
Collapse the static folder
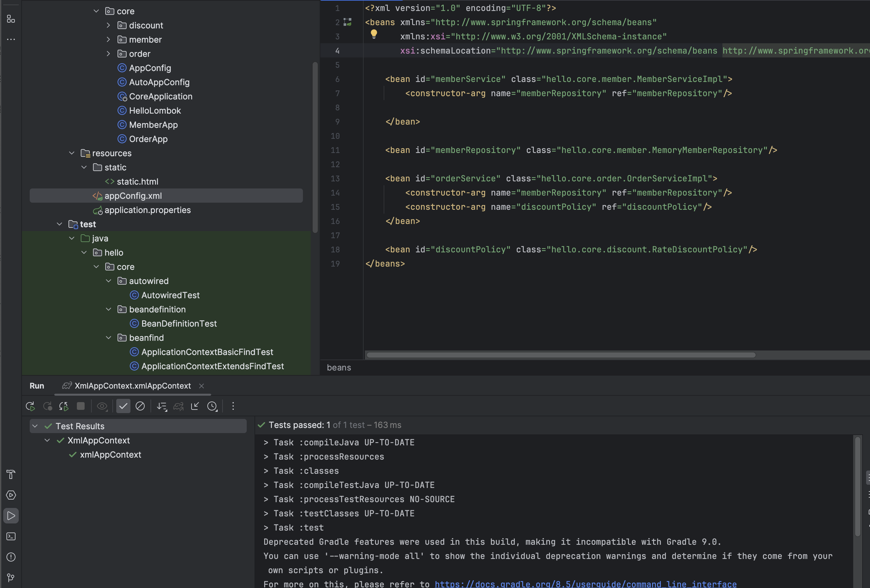click(84, 167)
